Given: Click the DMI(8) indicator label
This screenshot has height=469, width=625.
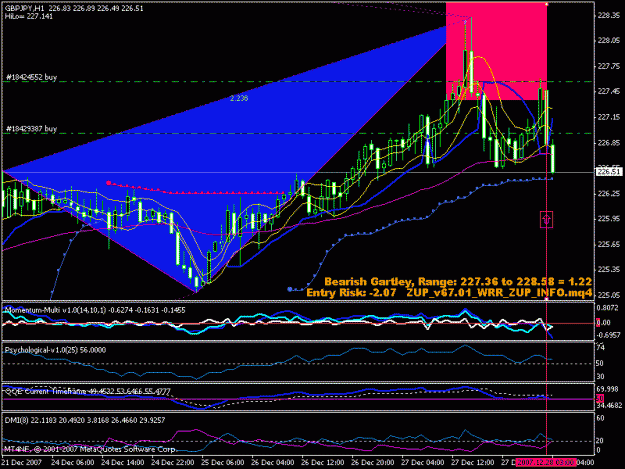Looking at the screenshot, I should (x=84, y=420).
